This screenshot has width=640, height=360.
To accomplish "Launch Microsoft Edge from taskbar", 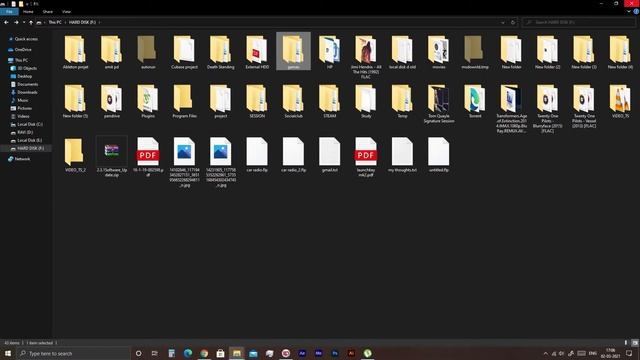I will click(188, 353).
